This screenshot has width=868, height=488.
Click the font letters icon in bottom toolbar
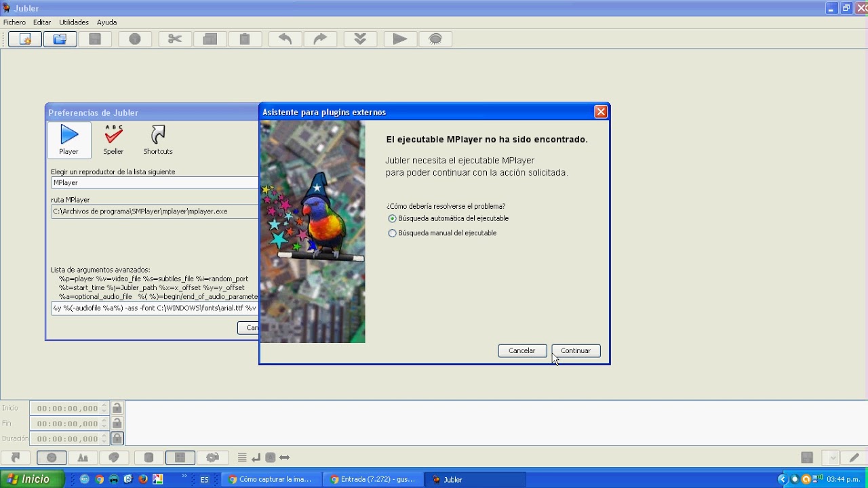(83, 457)
